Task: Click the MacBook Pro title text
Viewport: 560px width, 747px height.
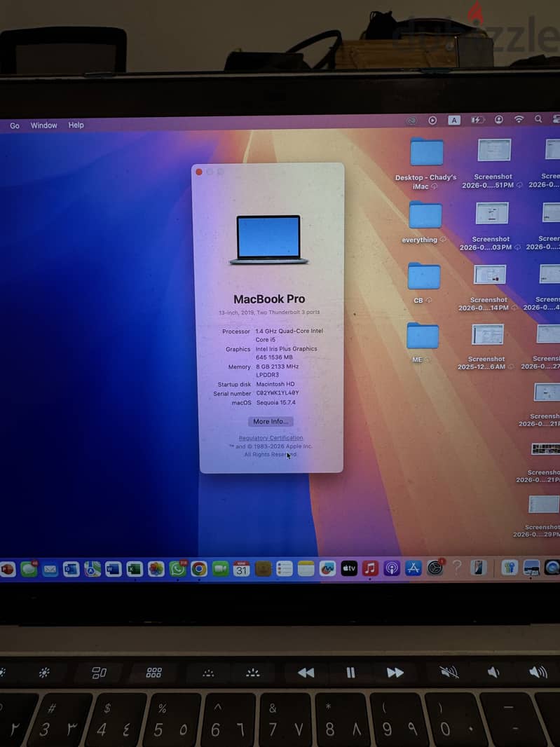Action: point(269,299)
